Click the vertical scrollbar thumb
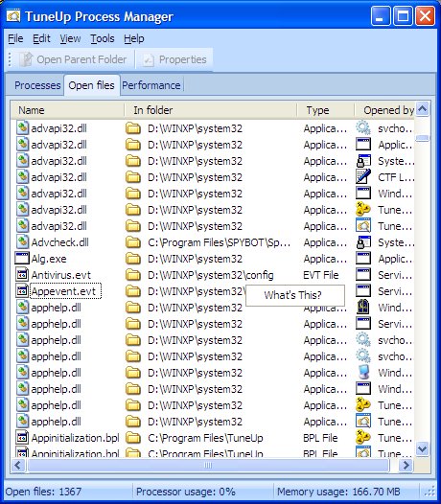 [x=422, y=138]
